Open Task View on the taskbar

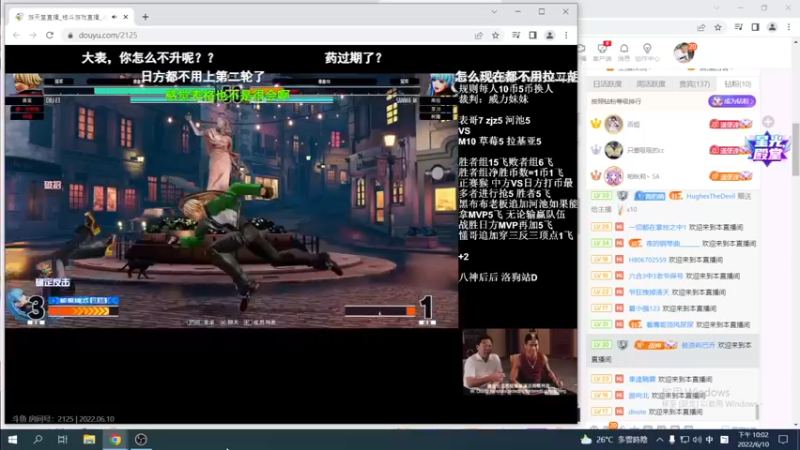tap(63, 439)
